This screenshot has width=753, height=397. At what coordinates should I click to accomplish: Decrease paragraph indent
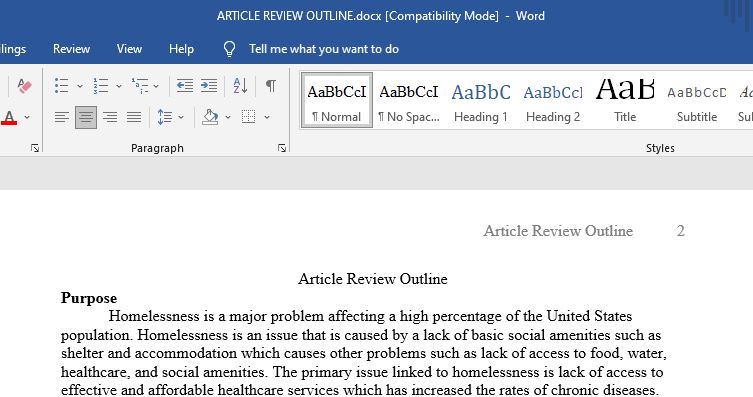(x=185, y=86)
